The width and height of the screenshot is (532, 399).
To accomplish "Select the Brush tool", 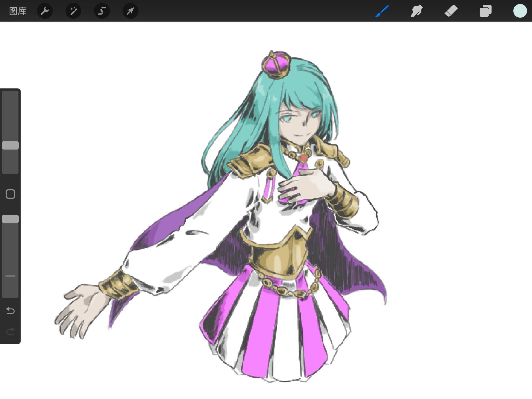I will point(382,11).
